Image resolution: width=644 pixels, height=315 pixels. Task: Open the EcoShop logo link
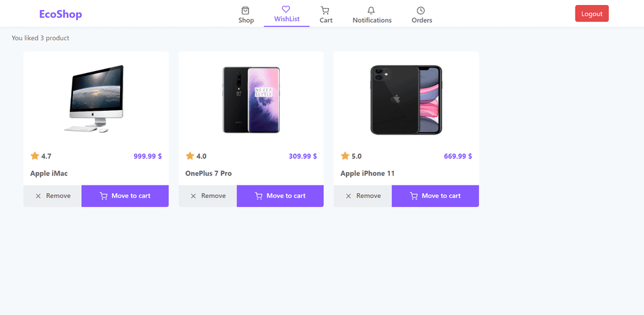point(61,14)
